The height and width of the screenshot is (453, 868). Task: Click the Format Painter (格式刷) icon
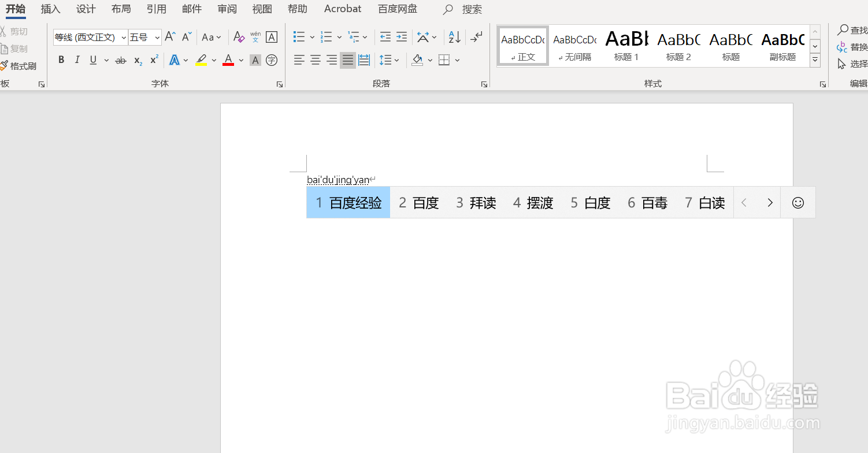17,66
